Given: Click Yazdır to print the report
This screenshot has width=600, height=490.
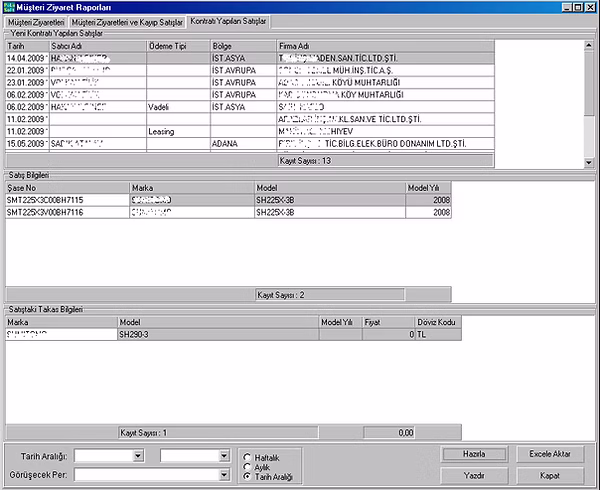Looking at the screenshot, I should pos(474,473).
